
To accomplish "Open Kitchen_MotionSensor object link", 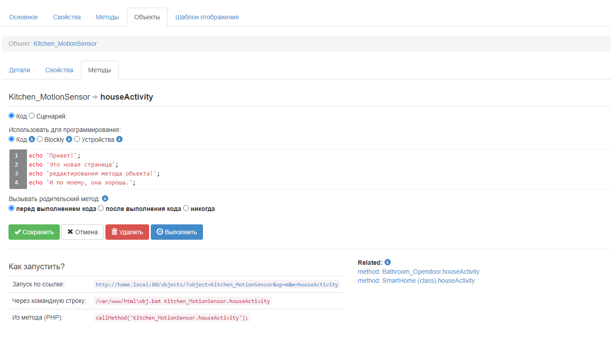I will [x=65, y=44].
